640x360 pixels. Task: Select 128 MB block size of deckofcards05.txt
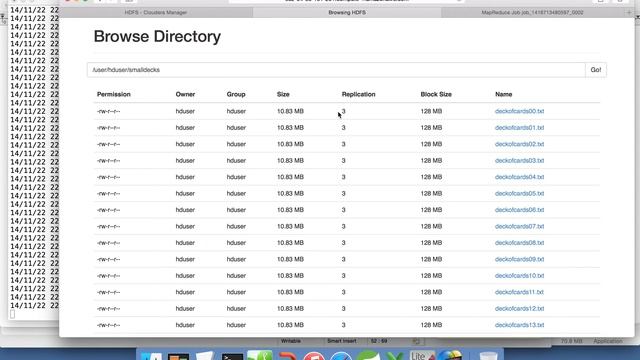click(431, 193)
